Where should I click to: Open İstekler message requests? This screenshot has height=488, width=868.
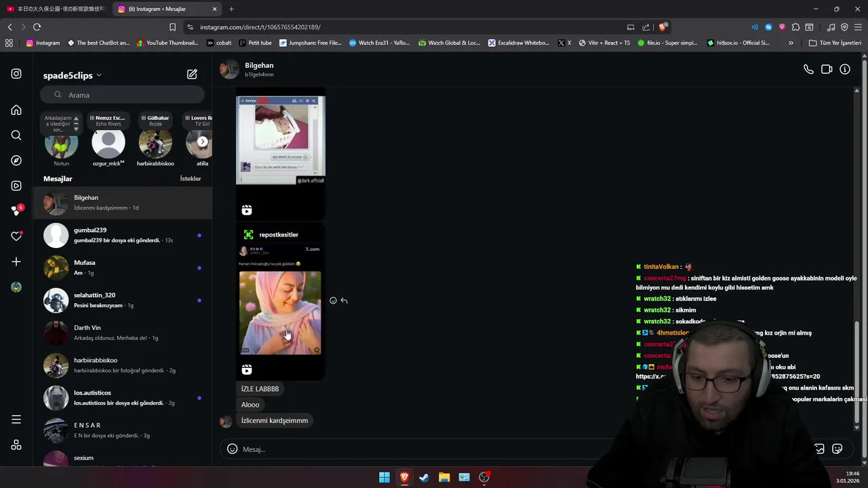tap(191, 178)
